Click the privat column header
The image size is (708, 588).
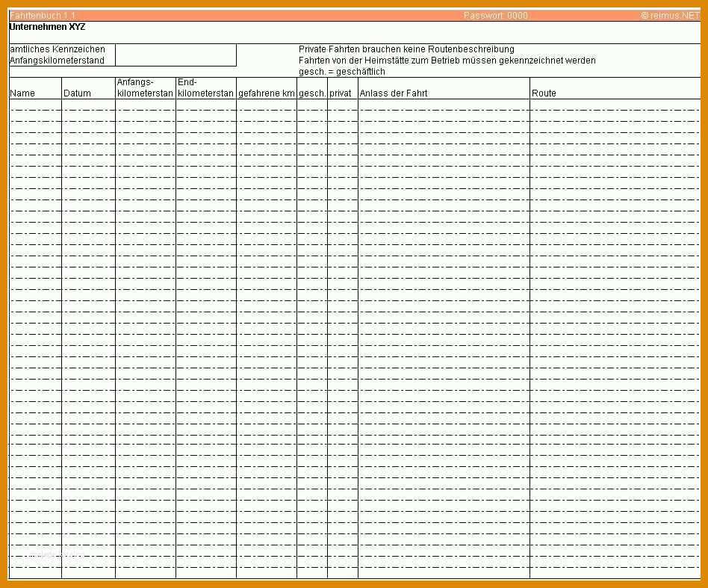tap(343, 88)
